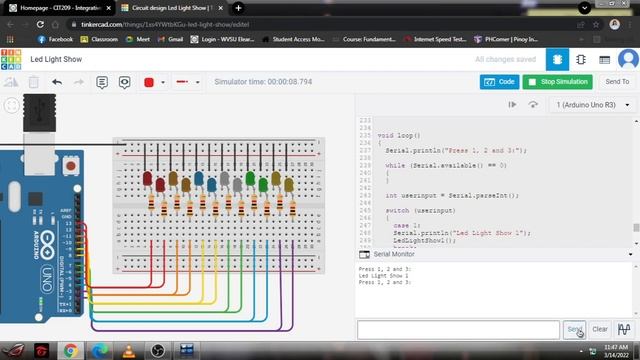640x360 pixels.
Task: Open the tab search dropdown chevron
Action: 584,8
